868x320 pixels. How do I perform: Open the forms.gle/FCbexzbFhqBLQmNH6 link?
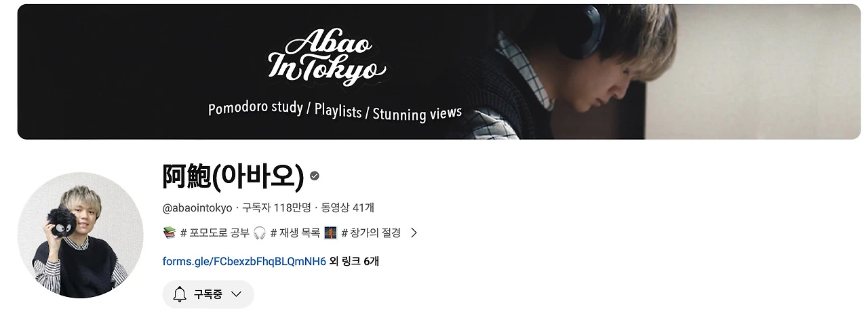245,261
